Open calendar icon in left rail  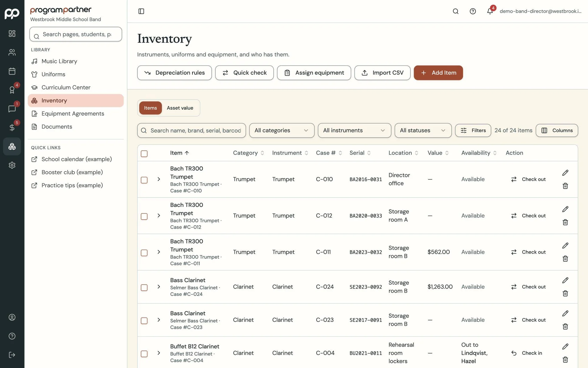pos(12,71)
